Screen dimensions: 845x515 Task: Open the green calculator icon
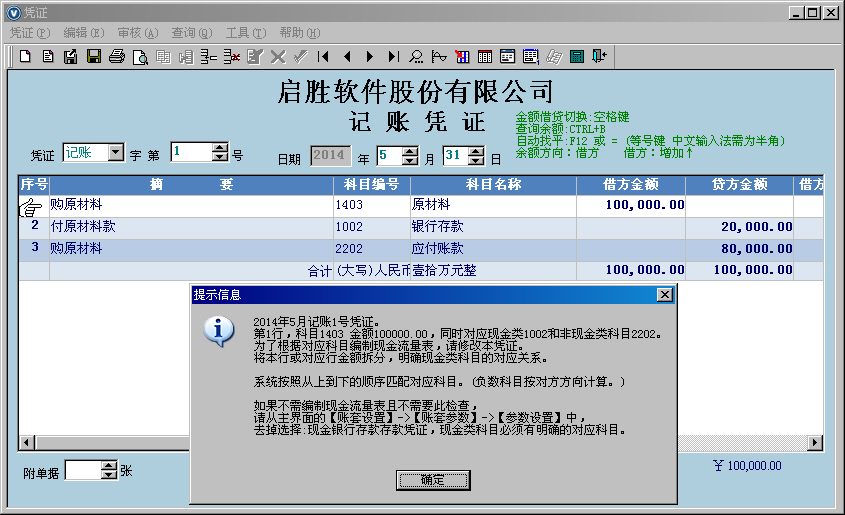(577, 56)
